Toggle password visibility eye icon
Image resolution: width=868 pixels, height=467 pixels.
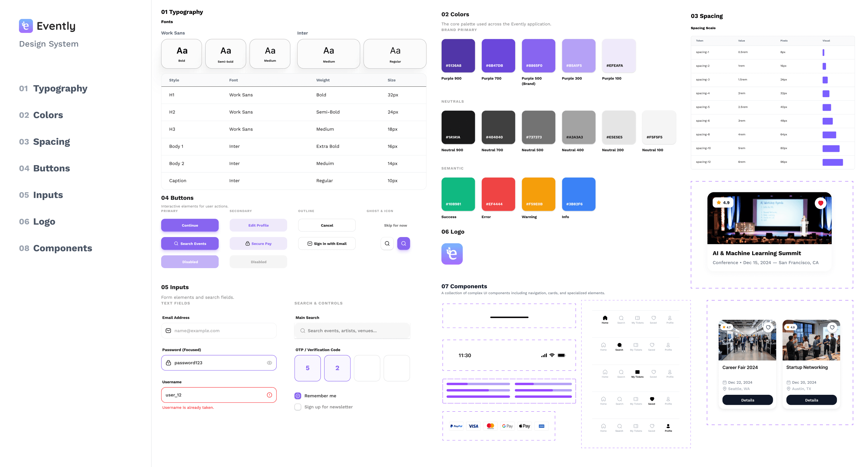(x=269, y=363)
